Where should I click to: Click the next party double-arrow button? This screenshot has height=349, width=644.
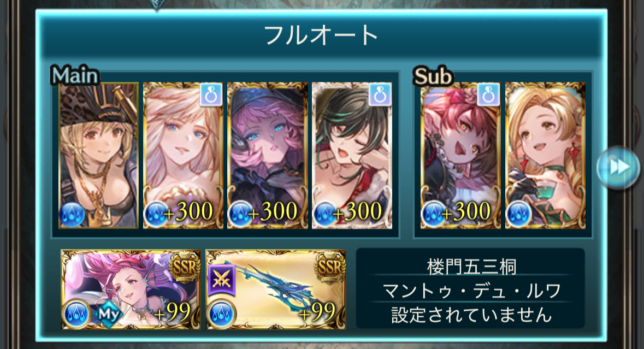coord(618,167)
